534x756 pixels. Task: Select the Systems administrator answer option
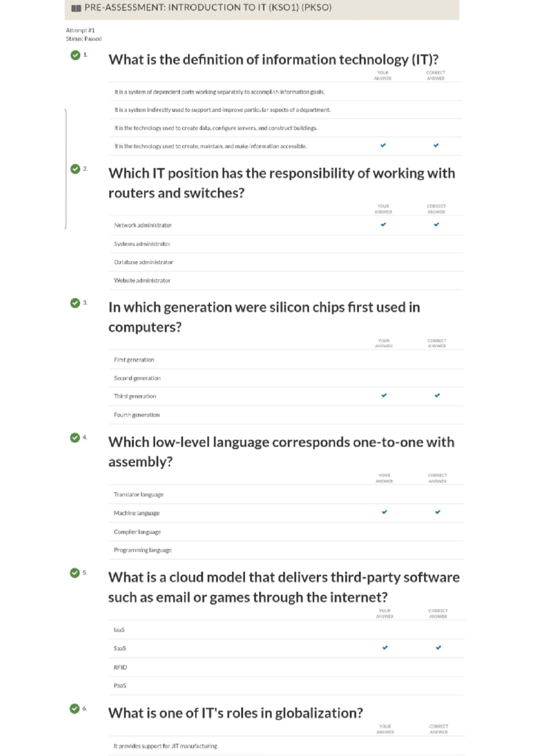click(142, 244)
